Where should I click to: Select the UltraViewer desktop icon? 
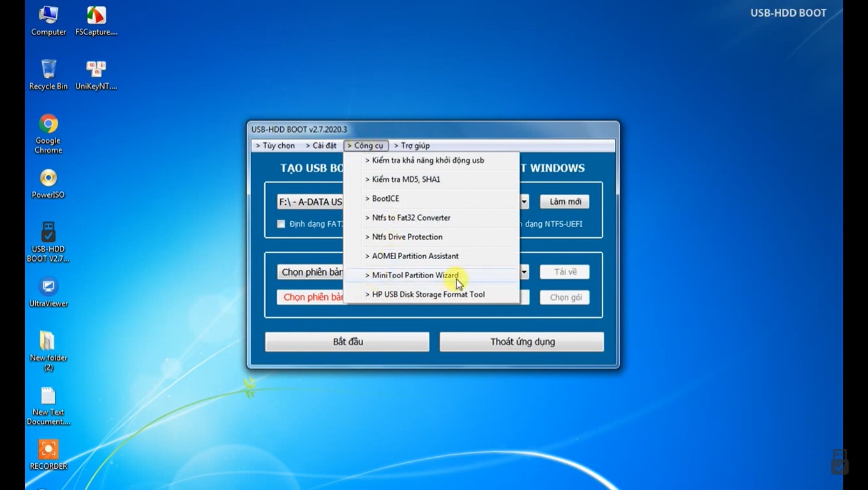[x=49, y=292]
